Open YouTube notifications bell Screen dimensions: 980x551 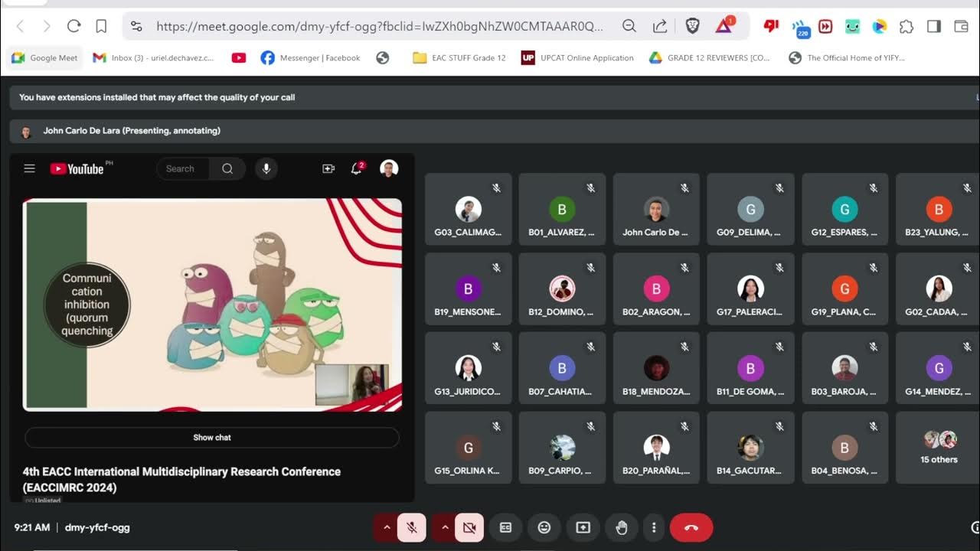point(357,168)
